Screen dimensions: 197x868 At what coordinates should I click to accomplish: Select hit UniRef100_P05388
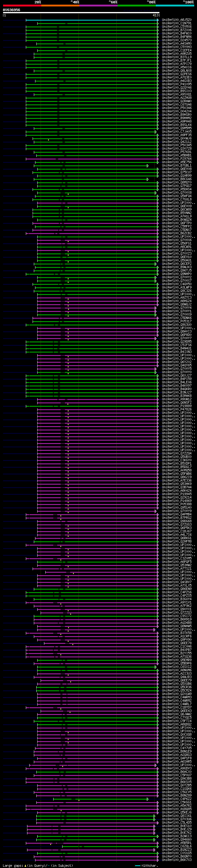tap(176, 504)
